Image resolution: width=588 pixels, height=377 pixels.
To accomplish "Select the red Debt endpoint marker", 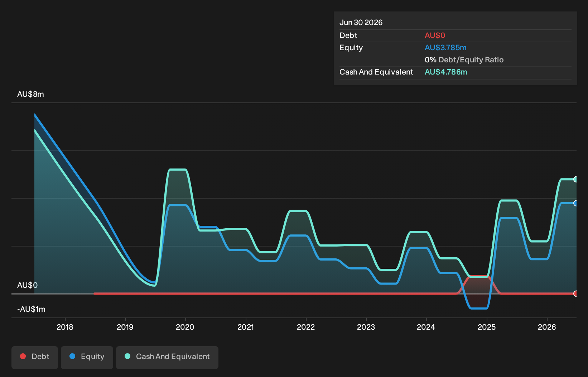I will tap(575, 294).
